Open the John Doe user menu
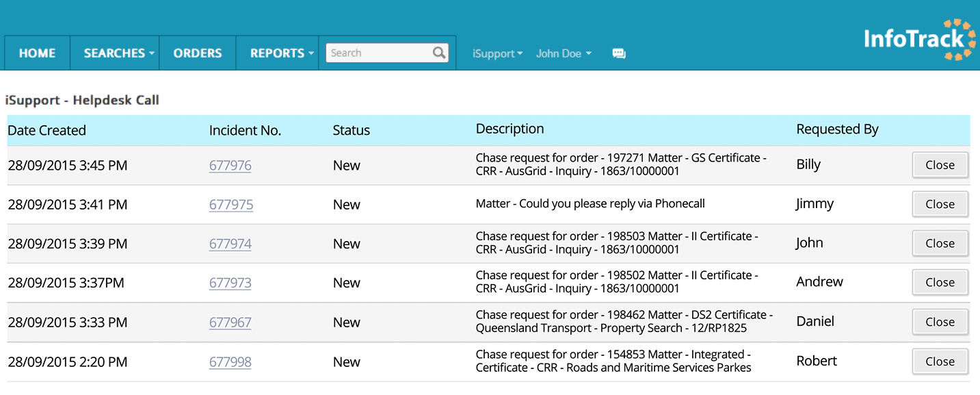980x395 pixels. pyautogui.click(x=564, y=53)
